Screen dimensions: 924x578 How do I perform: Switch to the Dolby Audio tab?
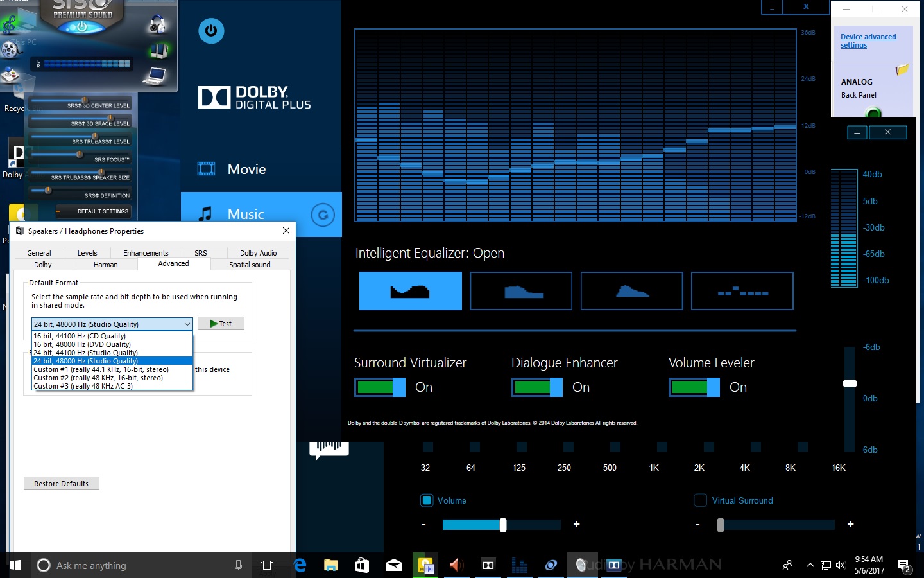click(x=258, y=253)
